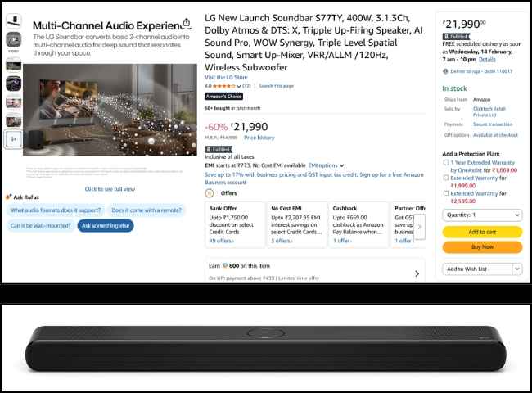Open the Earn 600 coins arrow
The height and width of the screenshot is (393, 532).
[417, 273]
